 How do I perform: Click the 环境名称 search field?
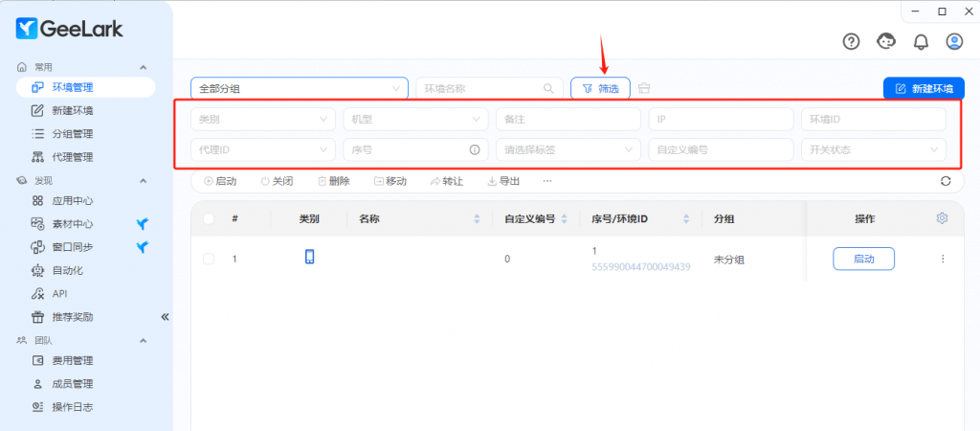[x=481, y=88]
